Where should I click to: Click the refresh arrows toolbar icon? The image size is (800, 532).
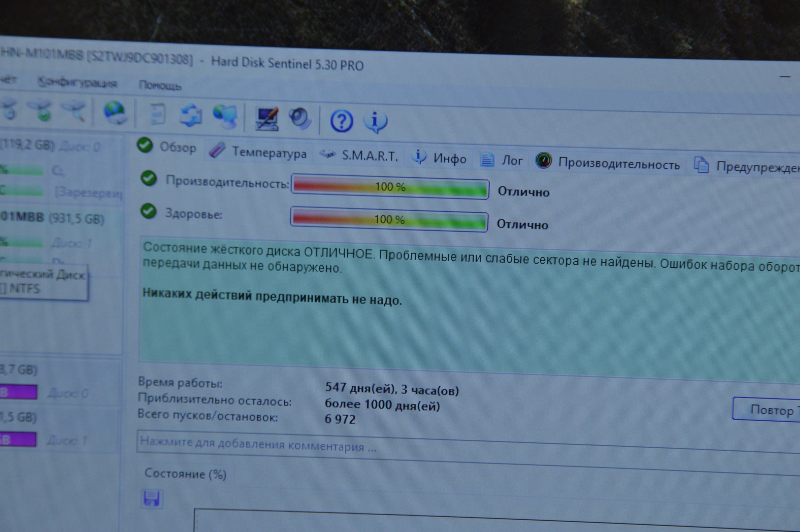[x=191, y=115]
